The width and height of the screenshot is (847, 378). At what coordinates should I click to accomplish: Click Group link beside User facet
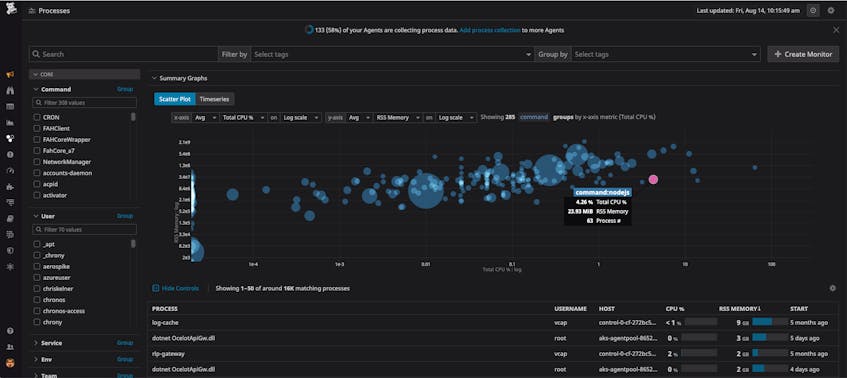pos(125,216)
